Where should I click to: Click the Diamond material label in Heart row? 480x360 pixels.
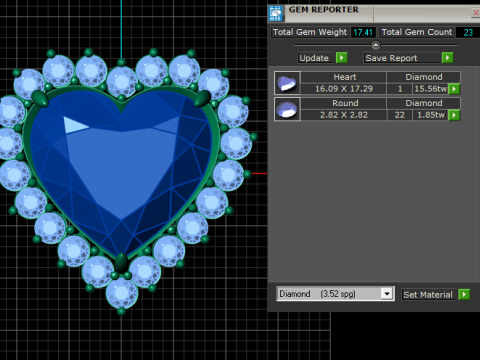pyautogui.click(x=424, y=77)
